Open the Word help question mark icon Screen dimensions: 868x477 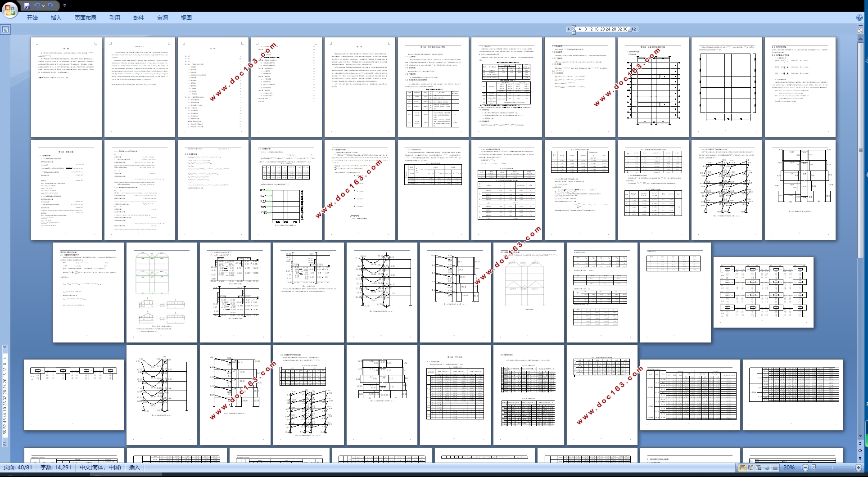point(859,18)
